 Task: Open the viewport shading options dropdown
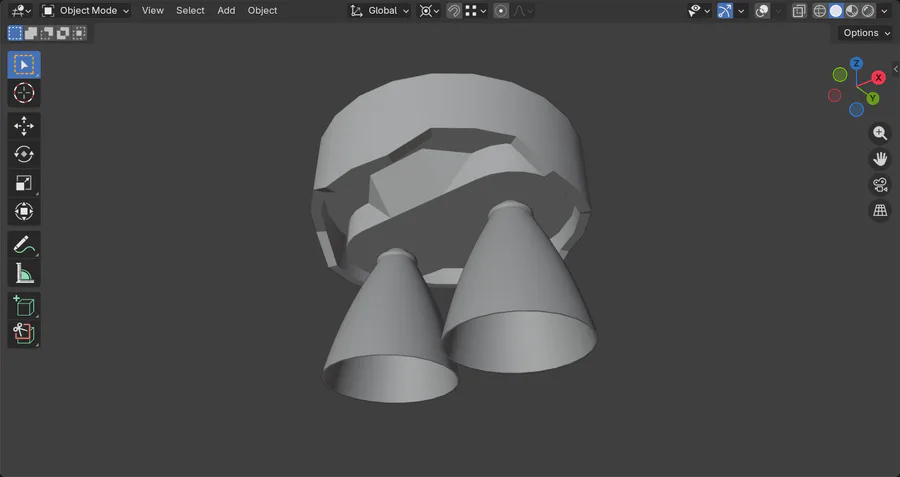click(x=885, y=10)
